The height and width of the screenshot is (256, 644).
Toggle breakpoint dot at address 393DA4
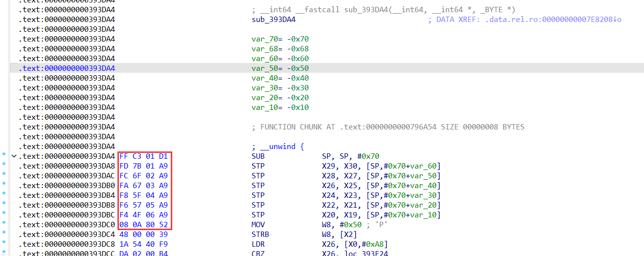pyautogui.click(x=4, y=155)
